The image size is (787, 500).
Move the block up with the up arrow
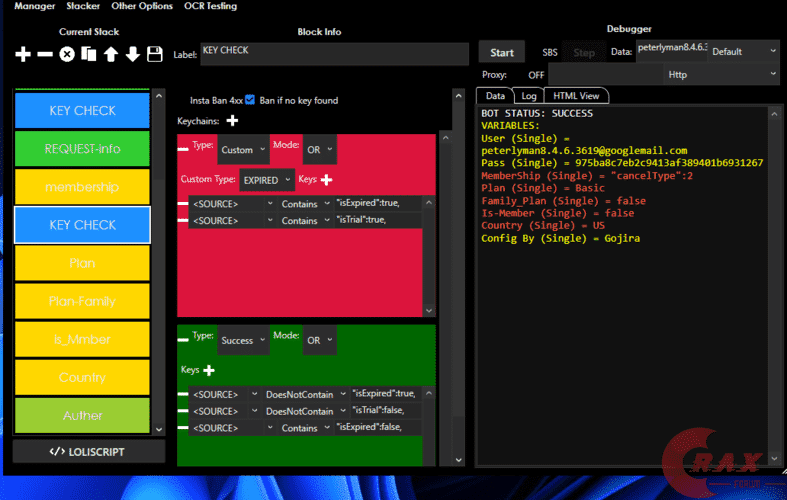(110, 54)
